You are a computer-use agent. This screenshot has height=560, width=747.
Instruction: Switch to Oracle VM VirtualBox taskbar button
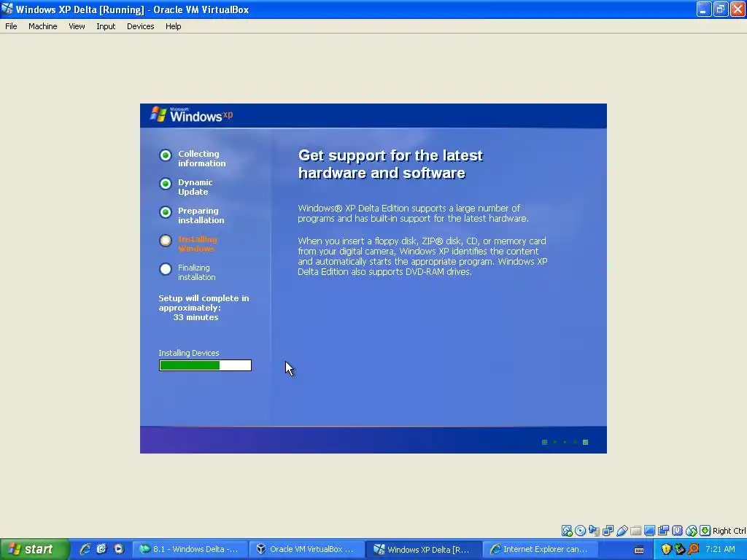[306, 549]
